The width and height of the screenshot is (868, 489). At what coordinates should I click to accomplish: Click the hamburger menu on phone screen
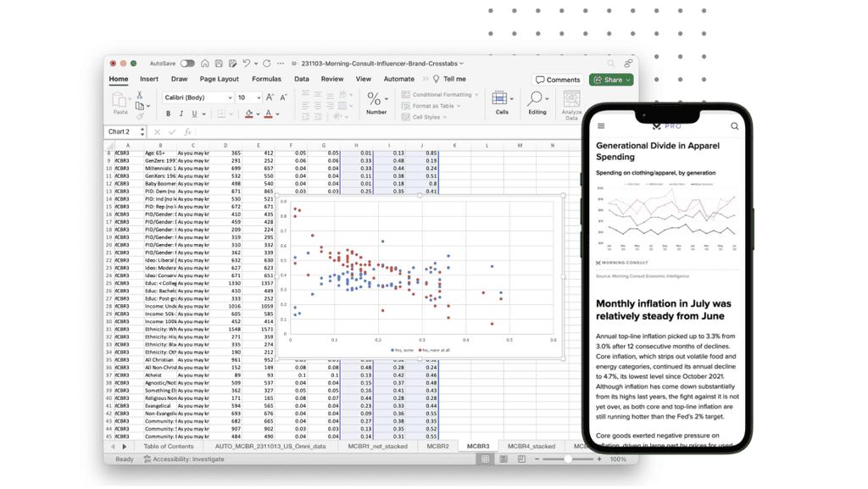[x=601, y=126]
